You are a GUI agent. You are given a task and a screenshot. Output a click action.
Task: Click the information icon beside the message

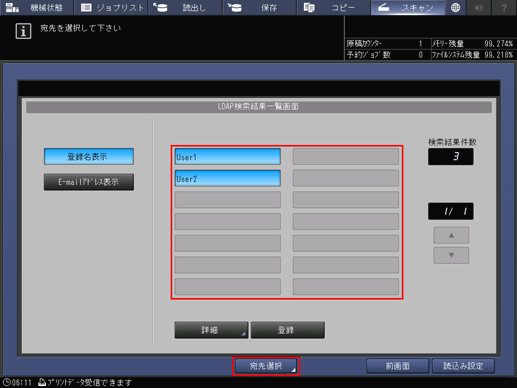pyautogui.click(x=23, y=31)
